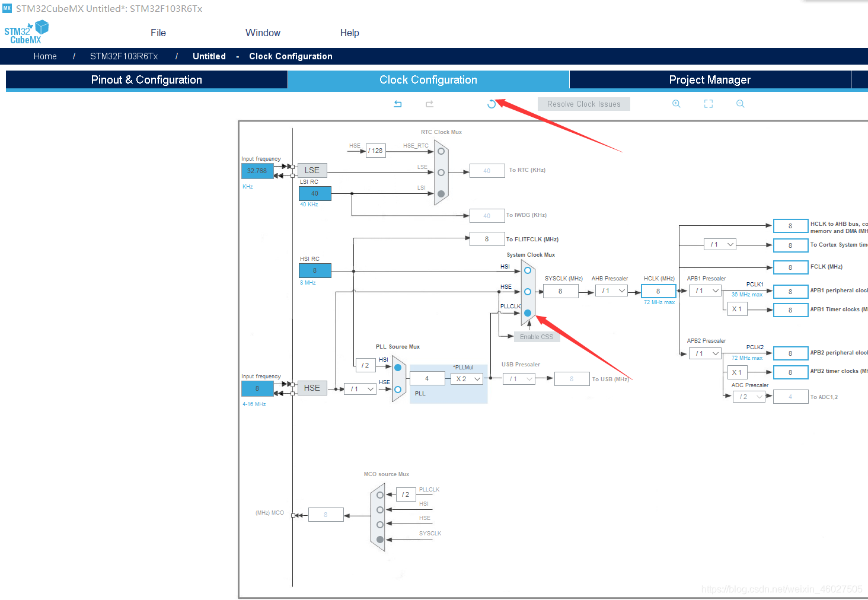Screen dimensions: 868x600
Task: Open the Window menu
Action: click(x=263, y=33)
